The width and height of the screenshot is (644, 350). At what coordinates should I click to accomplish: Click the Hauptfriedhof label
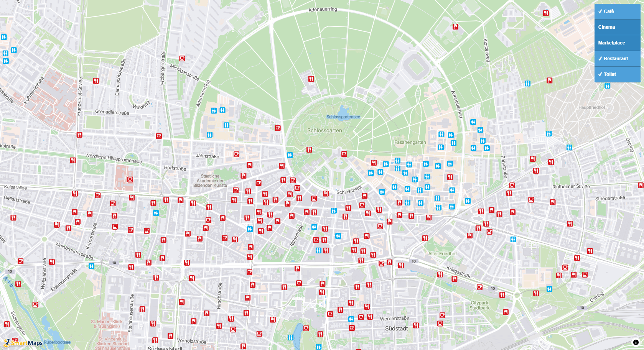pos(592,107)
